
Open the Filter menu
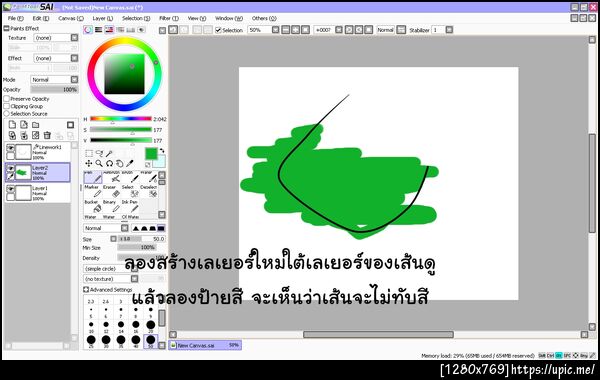169,18
